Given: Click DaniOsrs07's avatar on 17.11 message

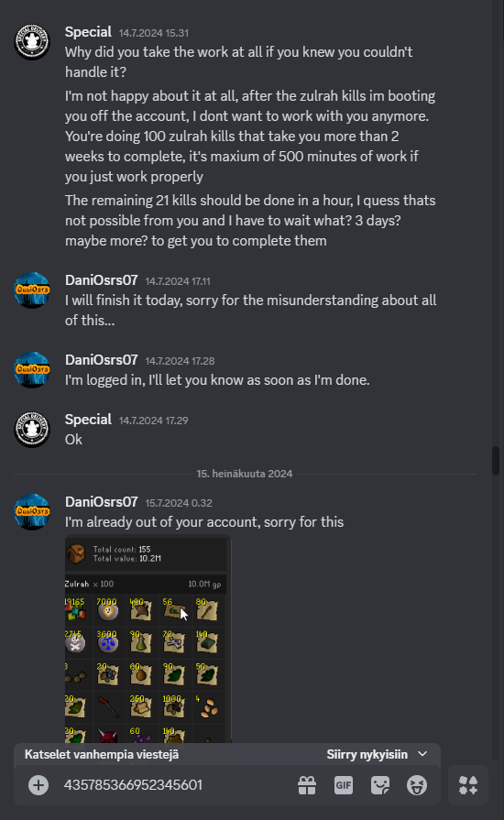Looking at the screenshot, I should tap(32, 290).
